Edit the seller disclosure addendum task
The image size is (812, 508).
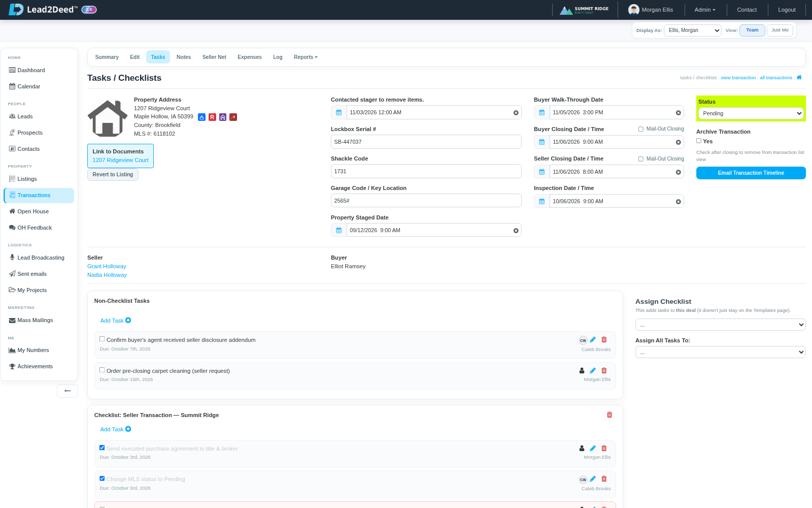593,339
